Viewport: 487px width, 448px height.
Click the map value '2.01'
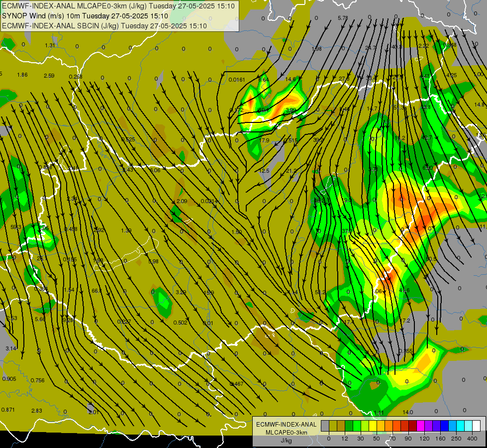94,412
